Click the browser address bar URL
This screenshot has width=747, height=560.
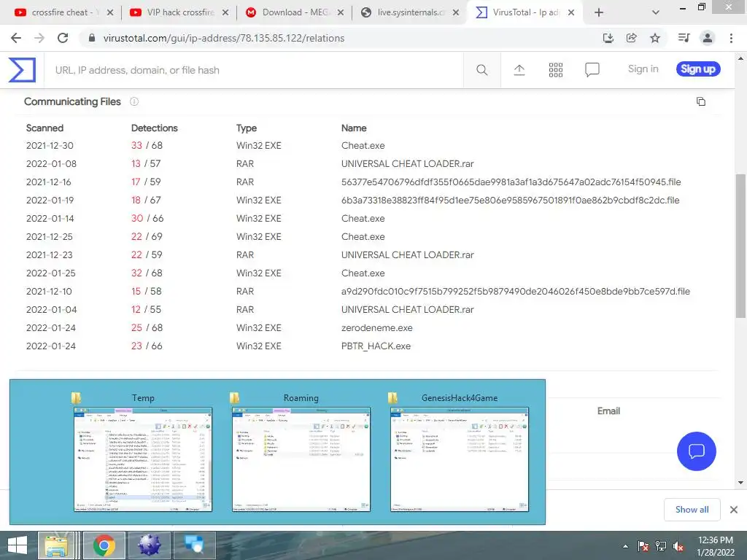(x=224, y=38)
